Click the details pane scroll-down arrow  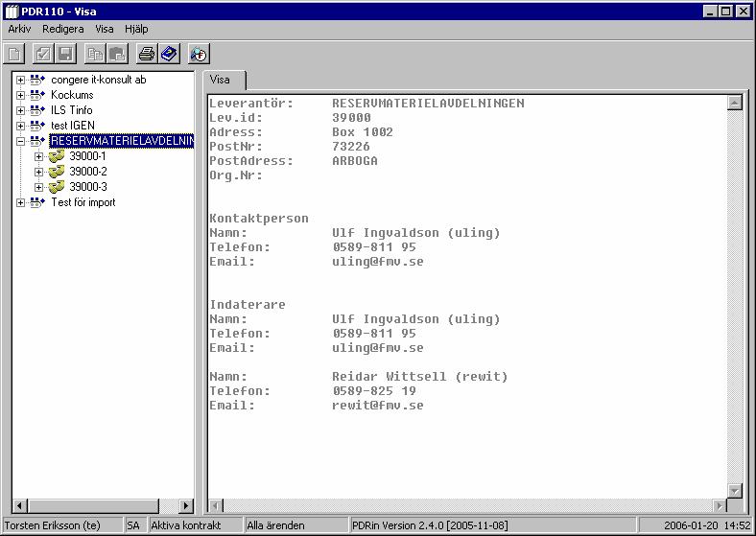[734, 491]
